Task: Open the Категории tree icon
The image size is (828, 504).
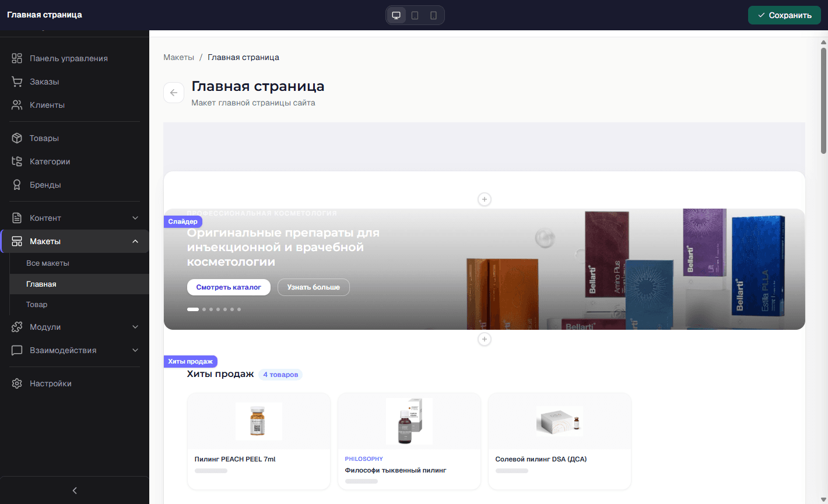Action: point(17,161)
